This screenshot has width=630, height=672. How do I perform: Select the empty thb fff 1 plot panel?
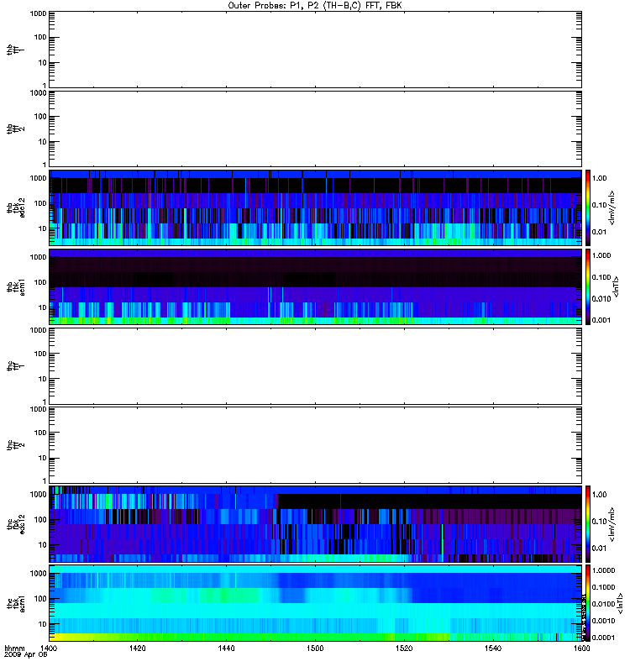pos(316,50)
